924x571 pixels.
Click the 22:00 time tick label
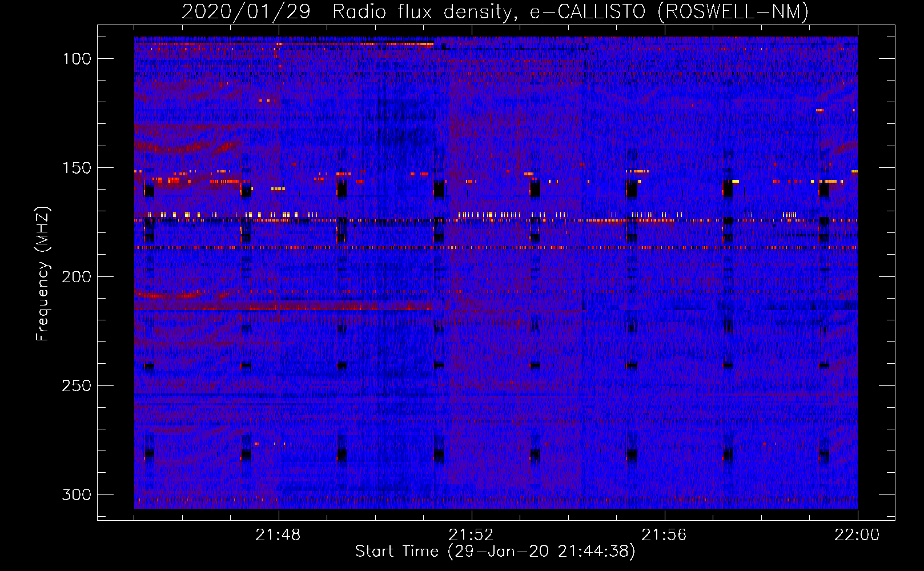857,535
